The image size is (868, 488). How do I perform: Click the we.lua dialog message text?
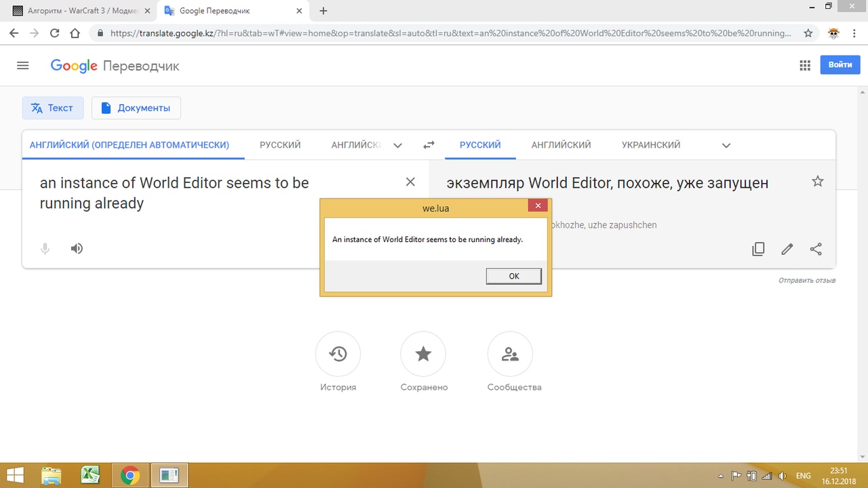pos(427,239)
